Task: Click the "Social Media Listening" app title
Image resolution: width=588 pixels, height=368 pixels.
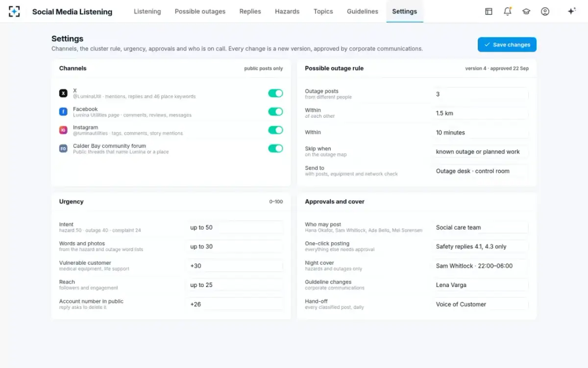Action: click(72, 12)
